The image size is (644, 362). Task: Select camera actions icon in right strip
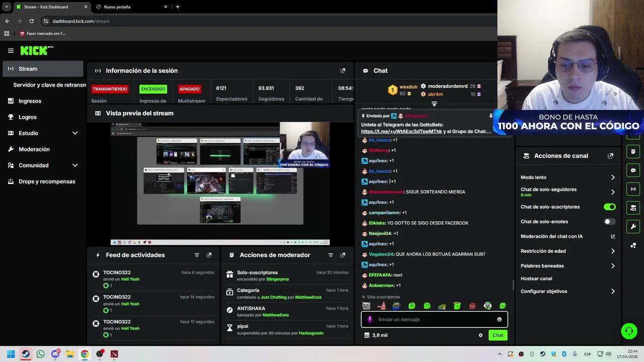point(633,208)
